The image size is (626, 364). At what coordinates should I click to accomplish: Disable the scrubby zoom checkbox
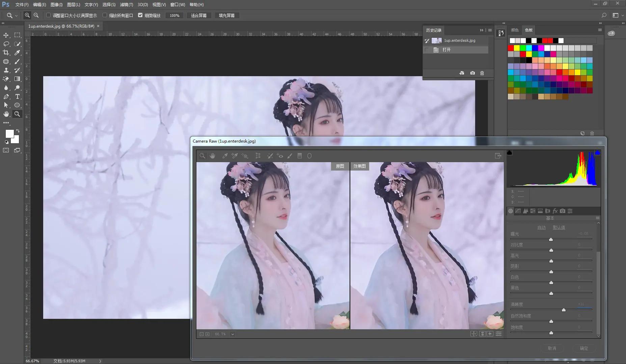(x=140, y=15)
